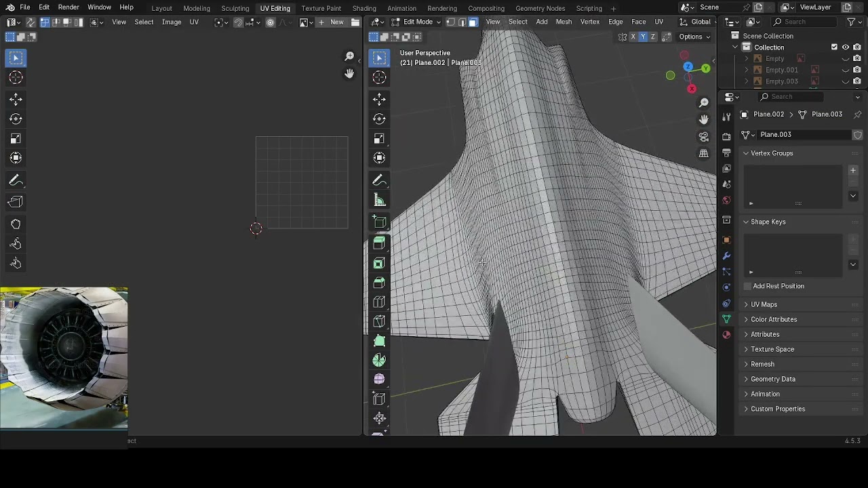Select the Smooth tool in 3D viewport

379,380
